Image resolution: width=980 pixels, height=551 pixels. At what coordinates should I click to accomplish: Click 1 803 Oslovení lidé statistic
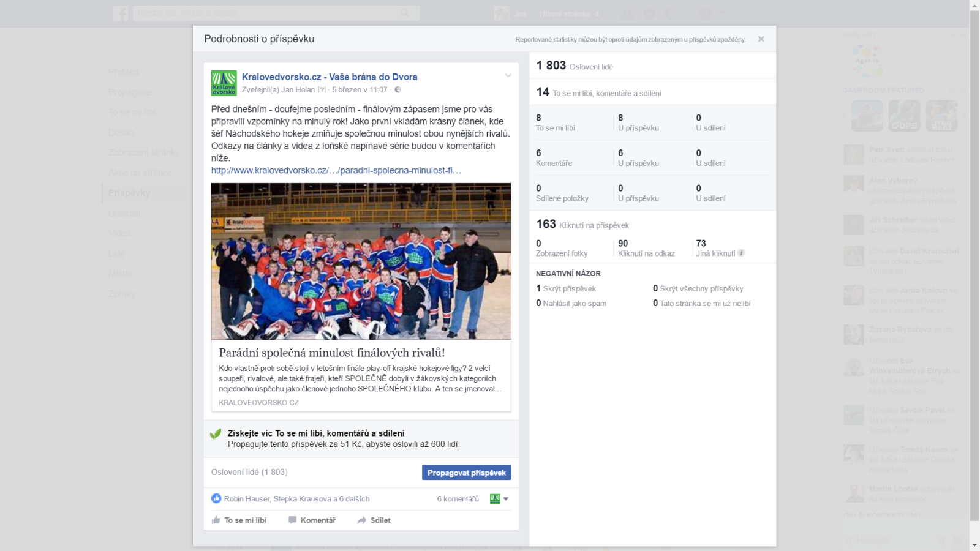[x=575, y=66]
